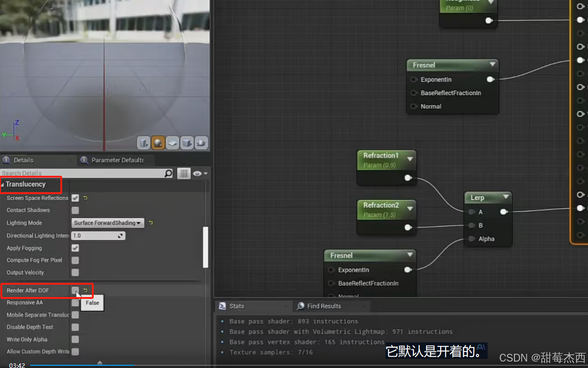Viewport: 588px width, 368px height.
Task: Click the Lerp node's B input pin
Action: tap(471, 225)
